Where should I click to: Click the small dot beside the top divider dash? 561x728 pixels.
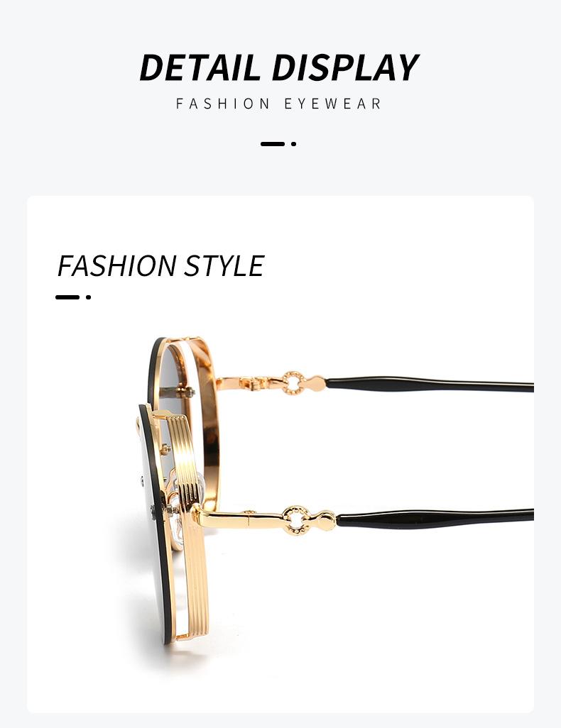pos(294,144)
